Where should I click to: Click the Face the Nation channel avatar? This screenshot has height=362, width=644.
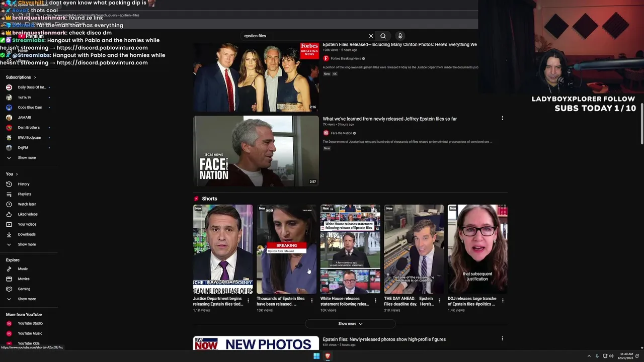[326, 133]
